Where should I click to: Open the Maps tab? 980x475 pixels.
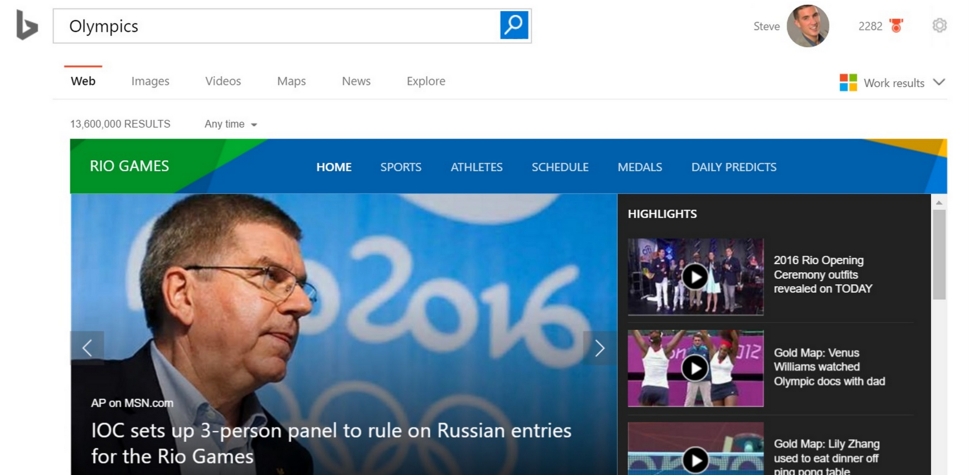[291, 81]
